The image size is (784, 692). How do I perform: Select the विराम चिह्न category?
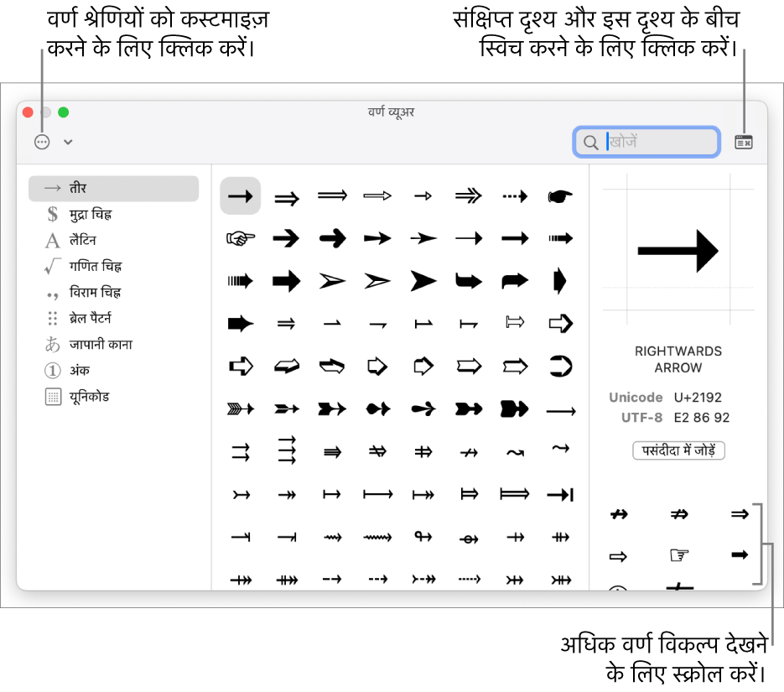pos(113,293)
